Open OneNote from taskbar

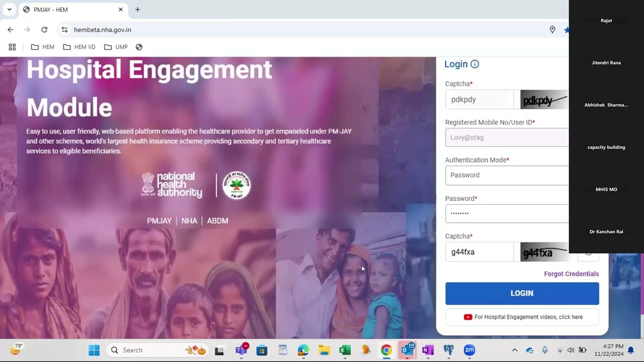point(428,350)
